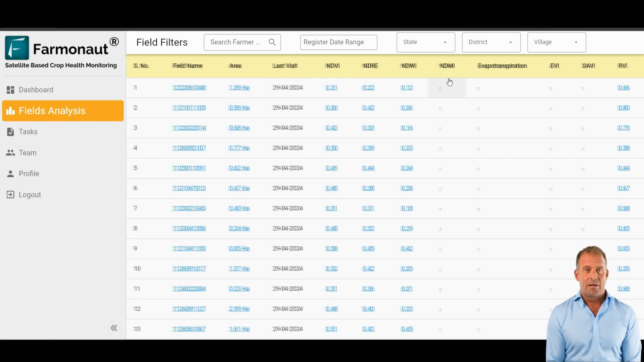Image resolution: width=644 pixels, height=362 pixels.
Task: Click the NDRE value 0.22 in row 1
Action: (x=368, y=88)
